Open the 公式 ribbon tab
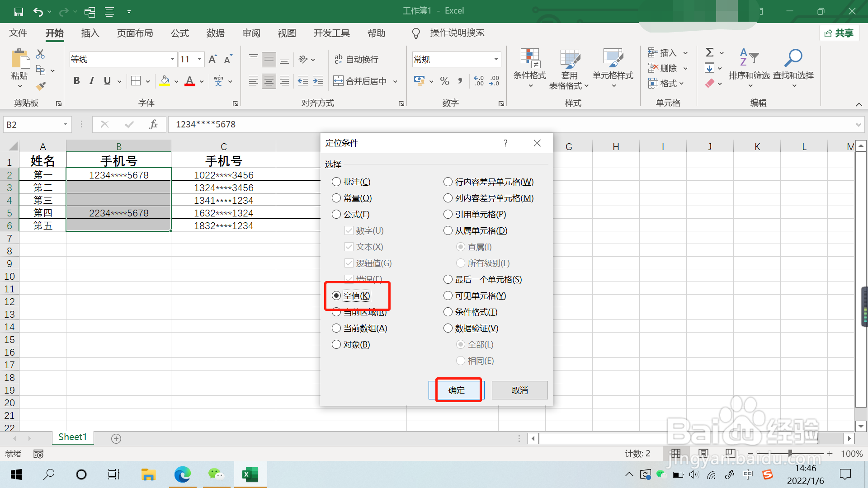Screen dimensions: 868x488 tap(180, 33)
